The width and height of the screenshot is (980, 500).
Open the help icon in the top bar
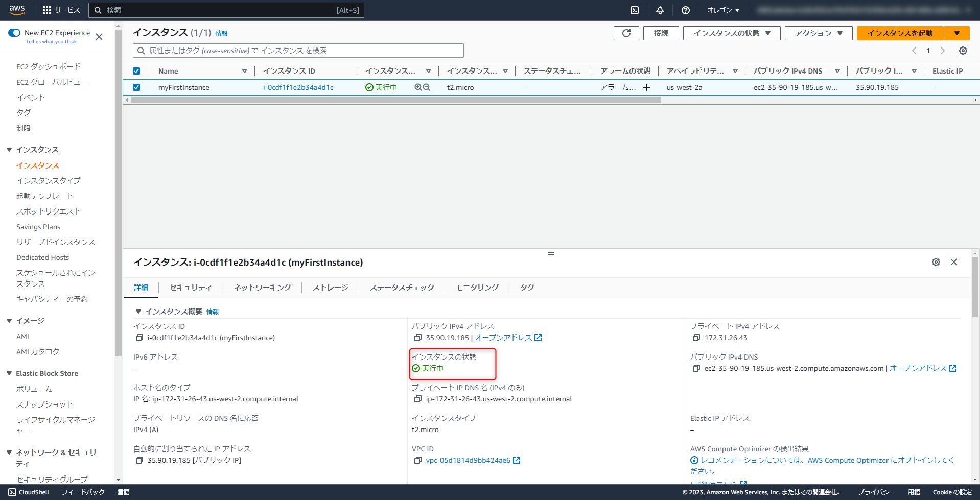(686, 10)
